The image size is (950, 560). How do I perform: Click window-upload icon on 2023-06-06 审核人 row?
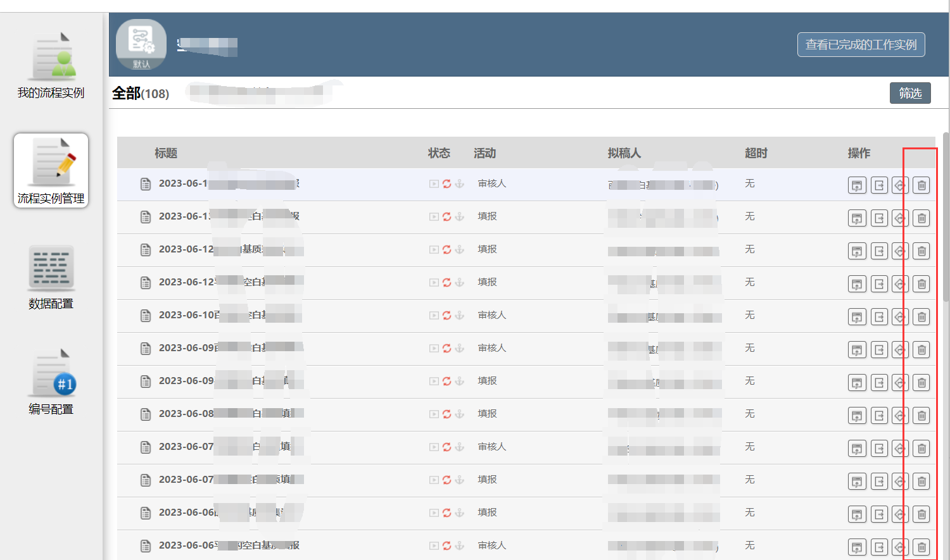click(857, 547)
